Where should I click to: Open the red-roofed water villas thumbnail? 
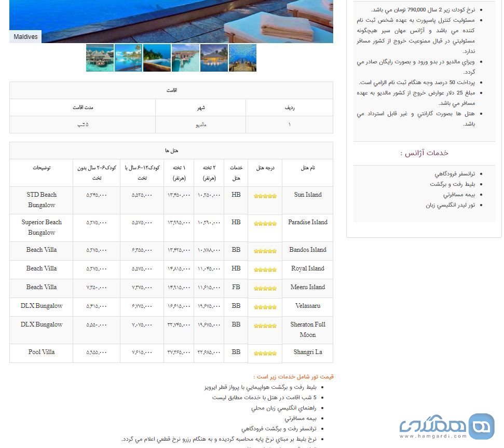(x=185, y=58)
